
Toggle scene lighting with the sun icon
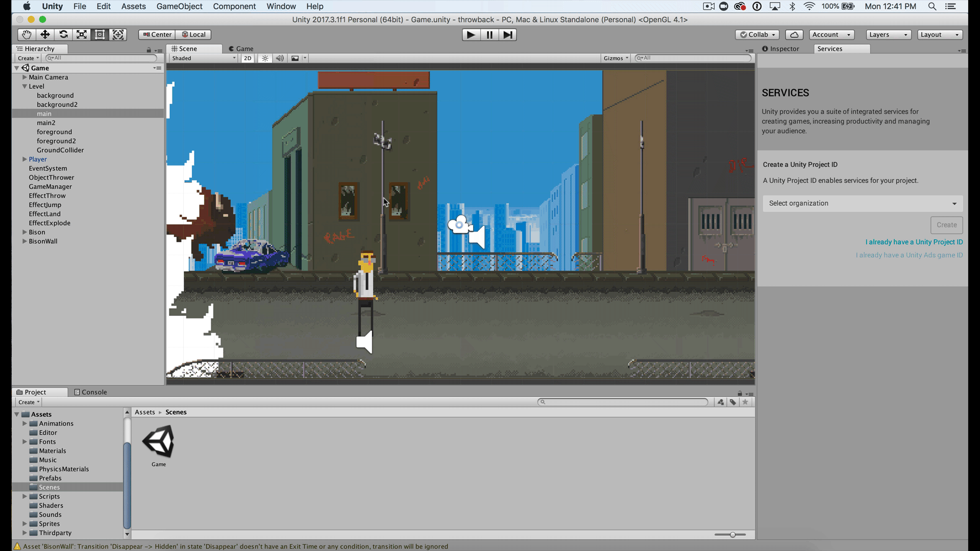(264, 58)
